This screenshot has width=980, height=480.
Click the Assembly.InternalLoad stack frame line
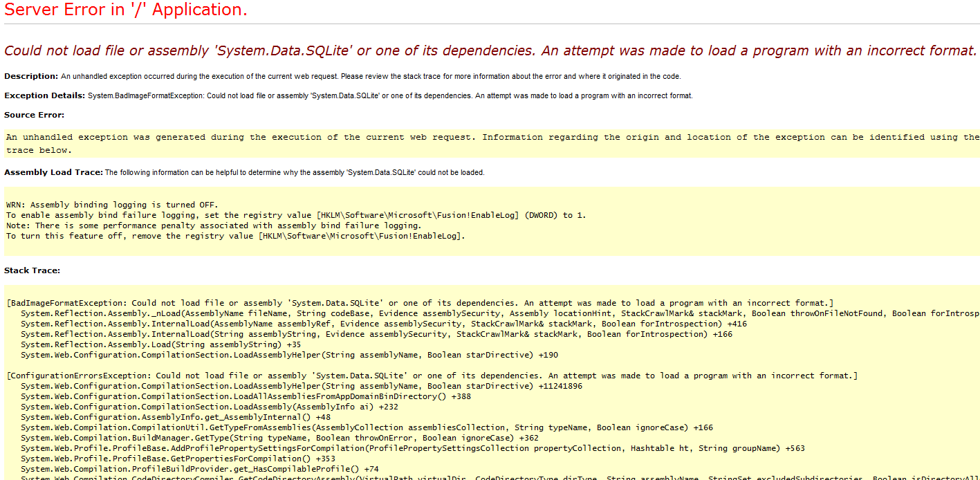(346, 324)
